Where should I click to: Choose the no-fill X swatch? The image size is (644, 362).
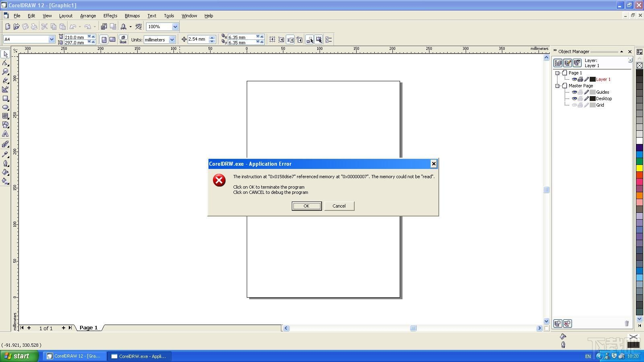(640, 65)
